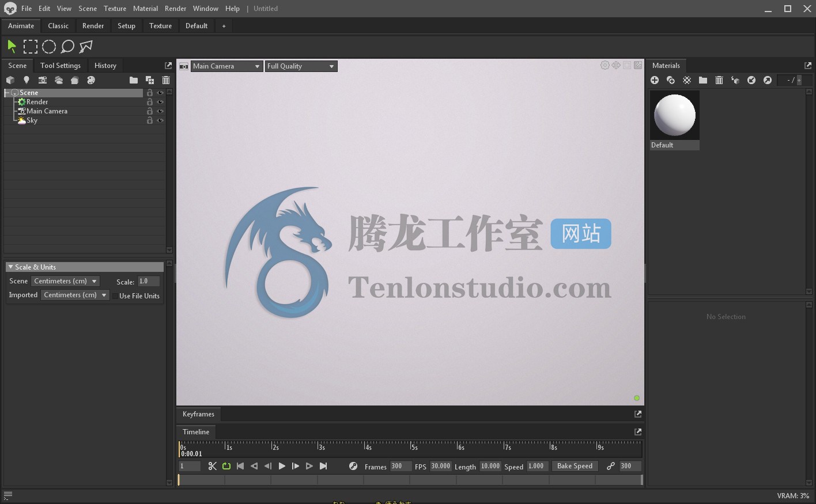Add a new mesh object using cube icon

click(x=10, y=80)
